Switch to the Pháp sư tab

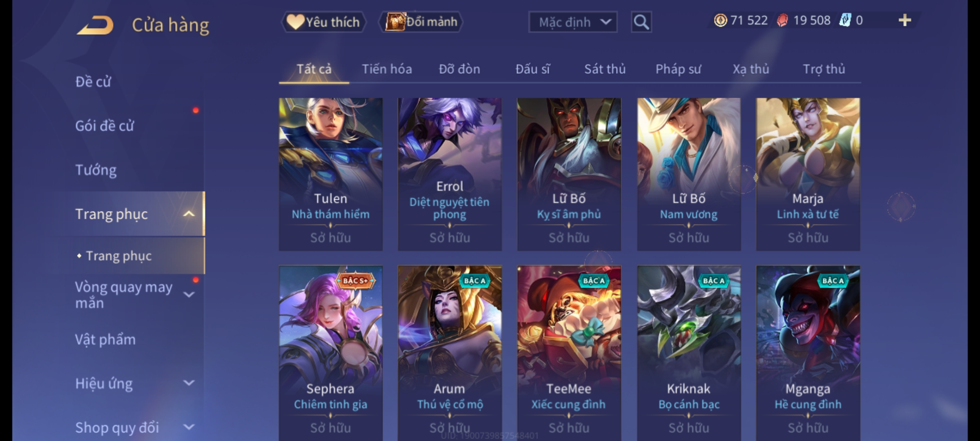678,69
